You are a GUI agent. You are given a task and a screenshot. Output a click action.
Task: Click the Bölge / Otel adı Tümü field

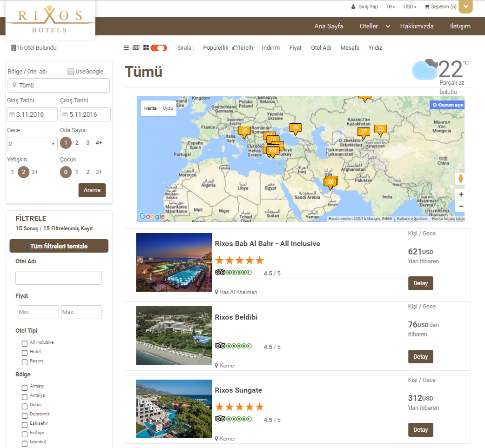tap(59, 85)
